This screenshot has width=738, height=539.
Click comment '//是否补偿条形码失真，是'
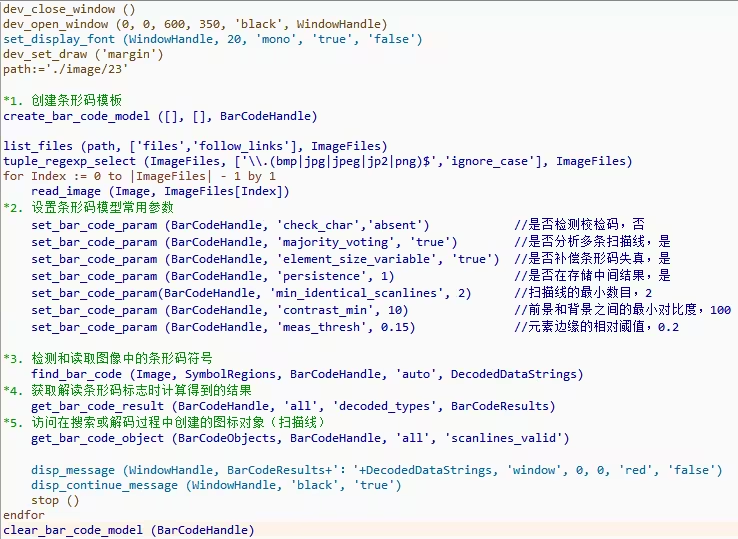coord(592,258)
